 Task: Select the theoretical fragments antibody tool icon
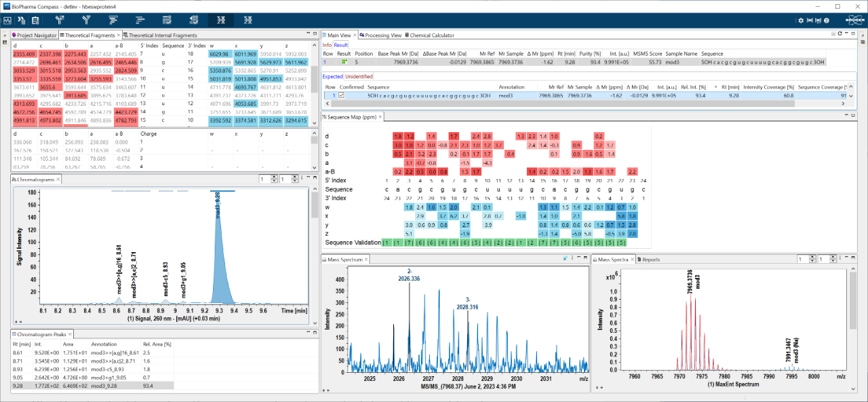pyautogui.click(x=60, y=20)
